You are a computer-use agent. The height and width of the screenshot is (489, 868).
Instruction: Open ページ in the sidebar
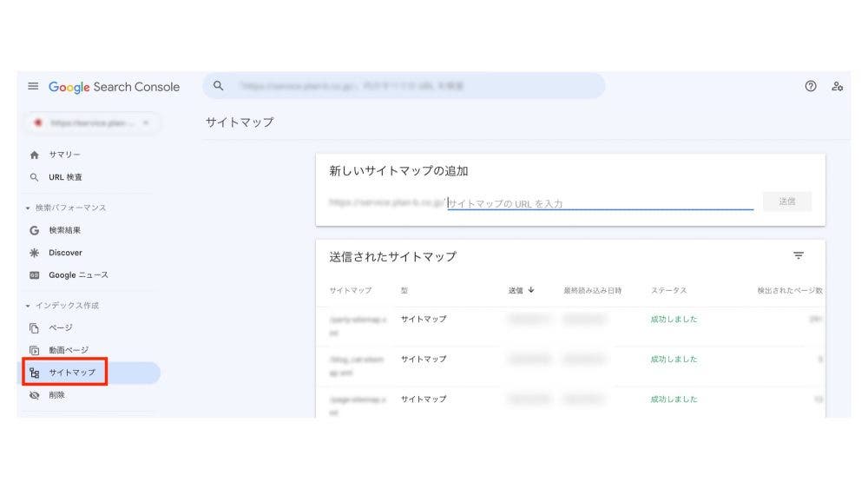tap(60, 327)
